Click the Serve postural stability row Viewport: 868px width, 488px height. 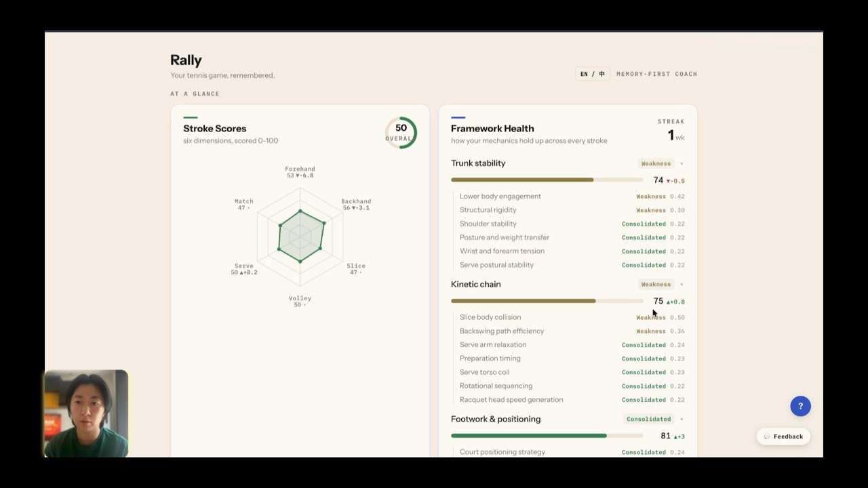pyautogui.click(x=572, y=265)
